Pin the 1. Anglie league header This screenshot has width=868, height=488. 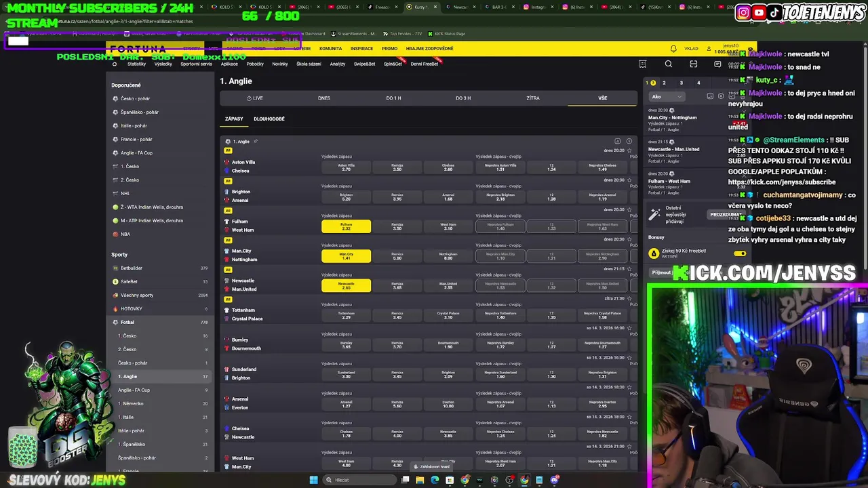256,142
